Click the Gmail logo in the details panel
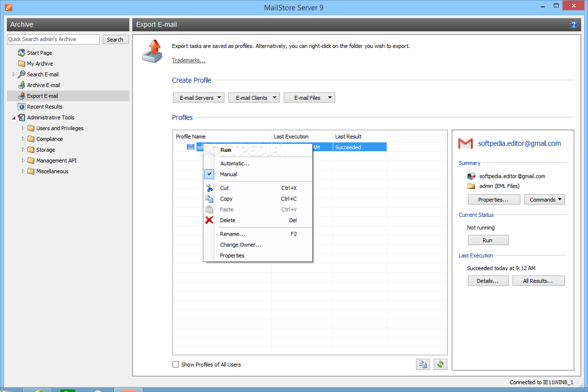The width and height of the screenshot is (588, 392). click(x=465, y=143)
